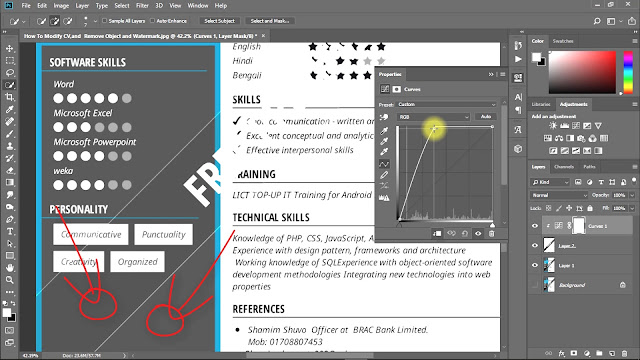The image size is (640, 360).
Task: Add a Brightness/Contrast adjustment
Action: pyautogui.click(x=553, y=126)
